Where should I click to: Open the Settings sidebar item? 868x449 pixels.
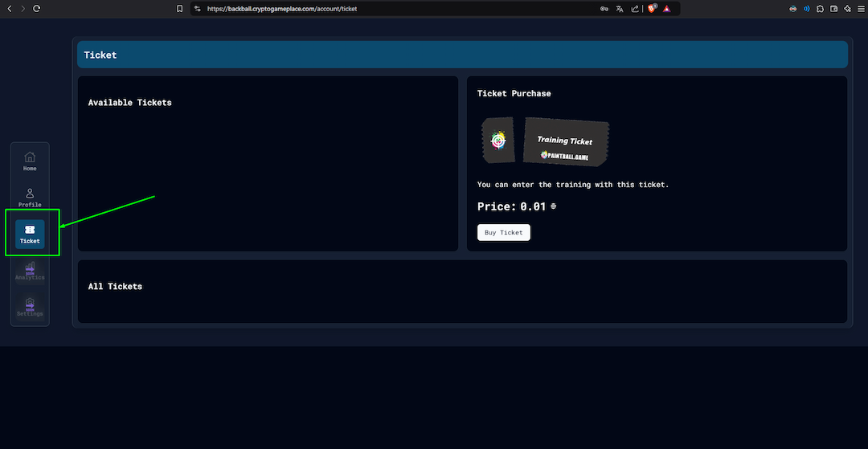pyautogui.click(x=30, y=307)
